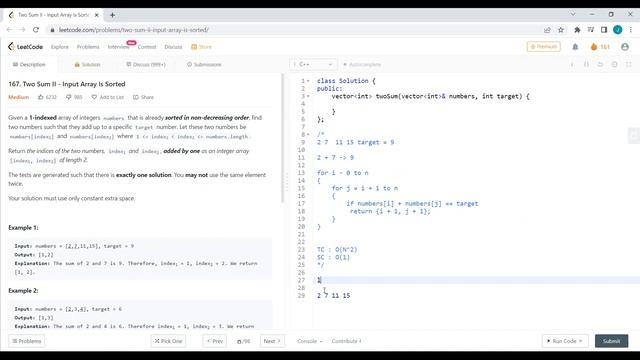Open the tab search chevron
This screenshot has width=640, height=360.
point(573,14)
